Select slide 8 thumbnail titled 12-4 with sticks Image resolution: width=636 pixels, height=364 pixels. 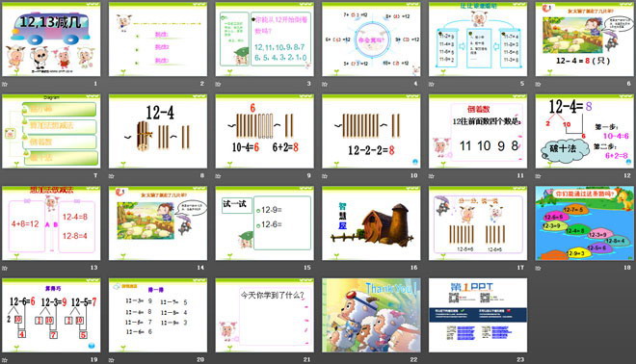click(158, 131)
